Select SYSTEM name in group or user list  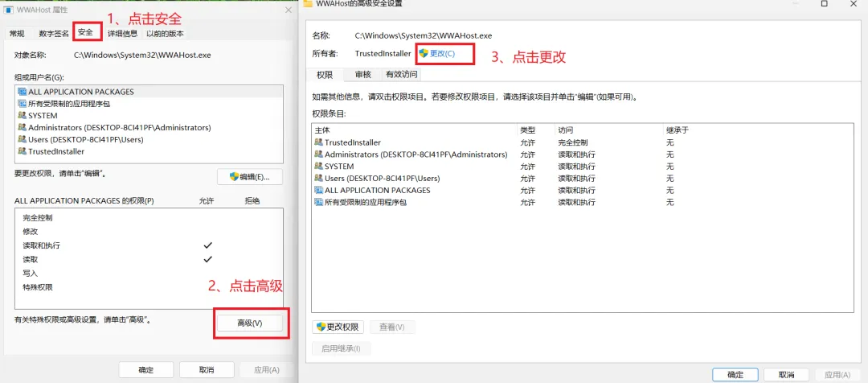tap(43, 115)
